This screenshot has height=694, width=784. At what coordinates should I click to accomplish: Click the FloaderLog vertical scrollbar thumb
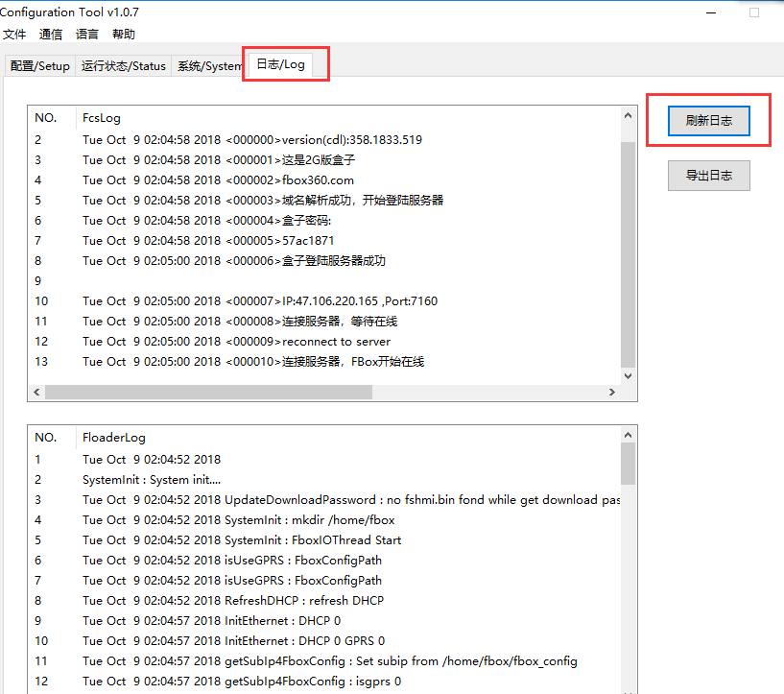(x=628, y=464)
